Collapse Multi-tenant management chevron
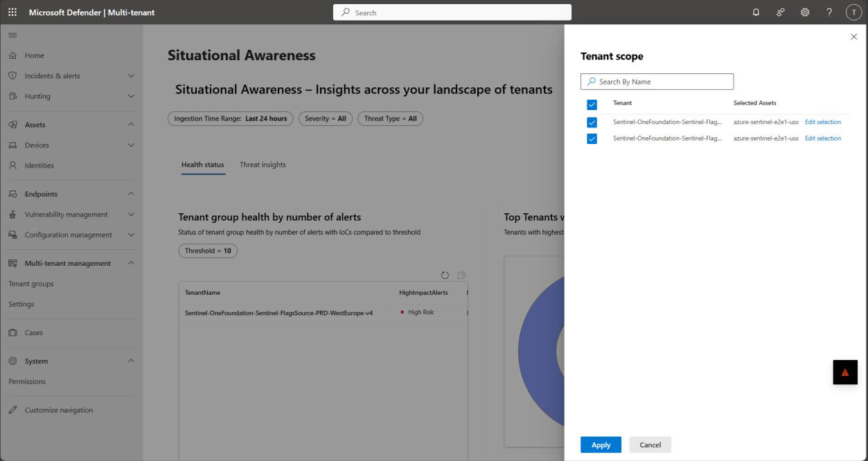This screenshot has width=868, height=461. click(131, 263)
